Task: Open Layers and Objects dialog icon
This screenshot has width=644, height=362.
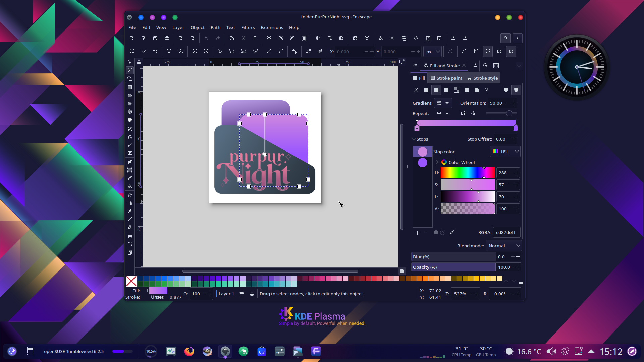Action: point(404,38)
